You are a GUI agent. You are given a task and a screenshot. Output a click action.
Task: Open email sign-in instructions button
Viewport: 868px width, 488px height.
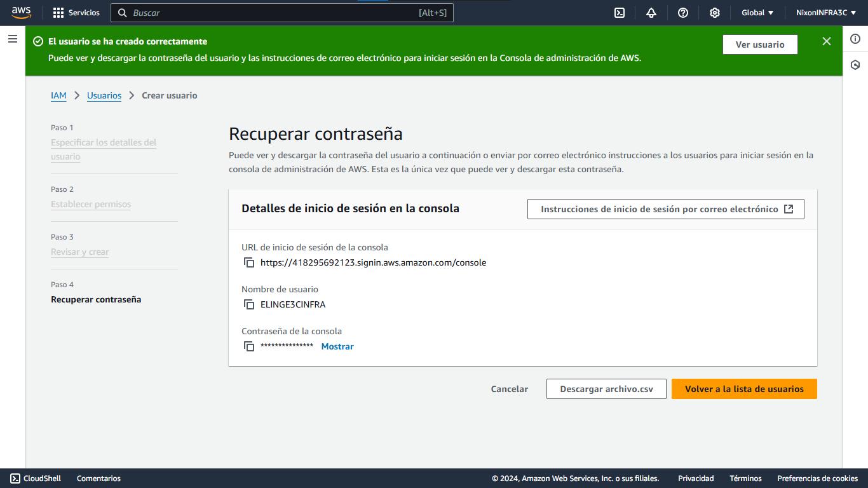pos(666,209)
